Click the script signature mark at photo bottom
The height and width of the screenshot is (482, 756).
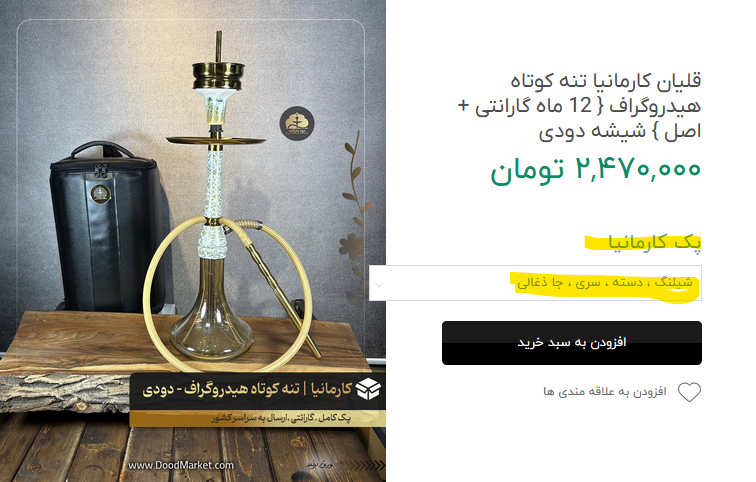[x=319, y=465]
